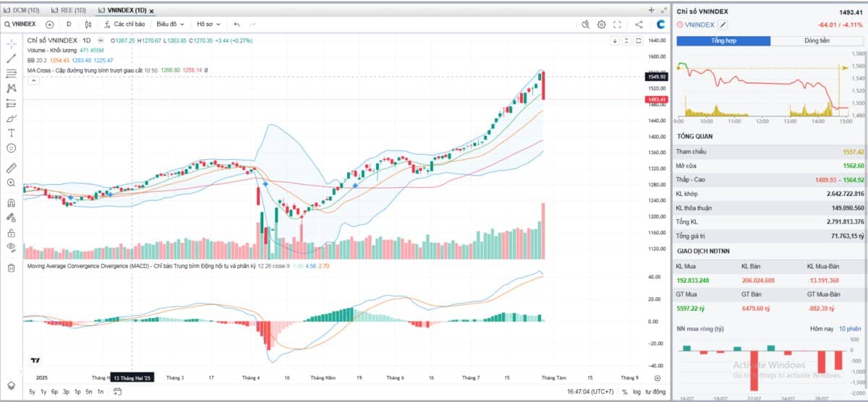The image size is (868, 402).
Task: Click the share chart icon
Action: click(x=639, y=24)
